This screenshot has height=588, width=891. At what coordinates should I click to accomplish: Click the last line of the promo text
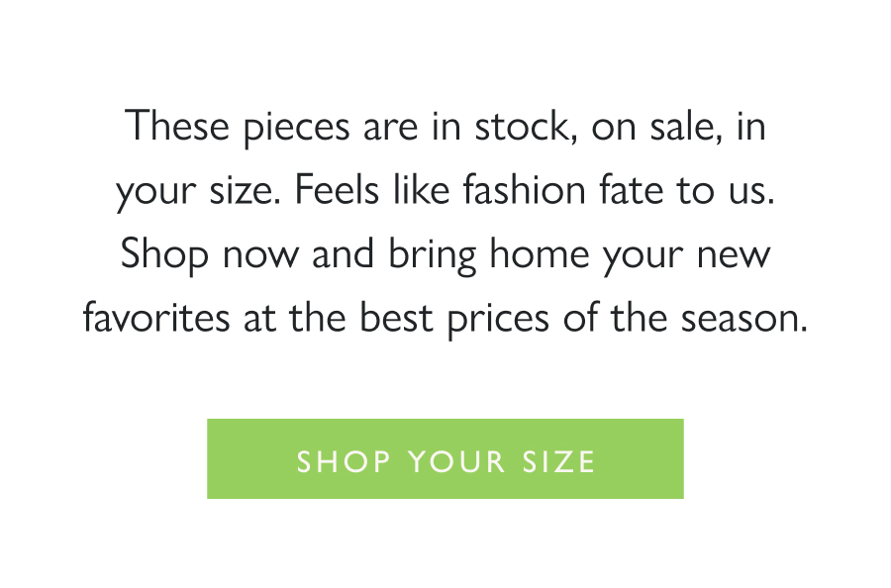pyautogui.click(x=445, y=318)
